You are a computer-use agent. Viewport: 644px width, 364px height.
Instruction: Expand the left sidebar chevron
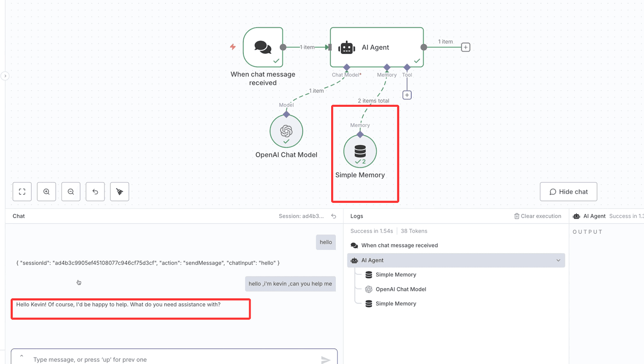(x=5, y=76)
